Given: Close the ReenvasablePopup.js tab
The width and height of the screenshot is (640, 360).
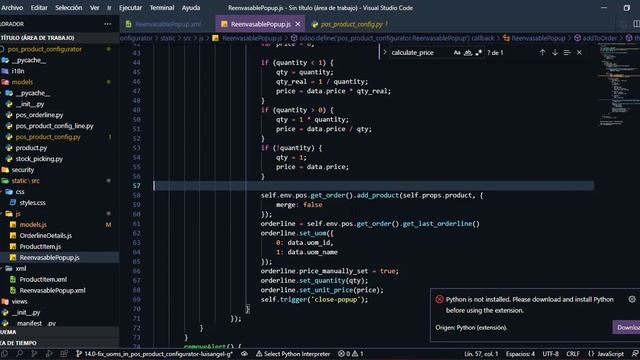Looking at the screenshot, I should pyautogui.click(x=298, y=24).
